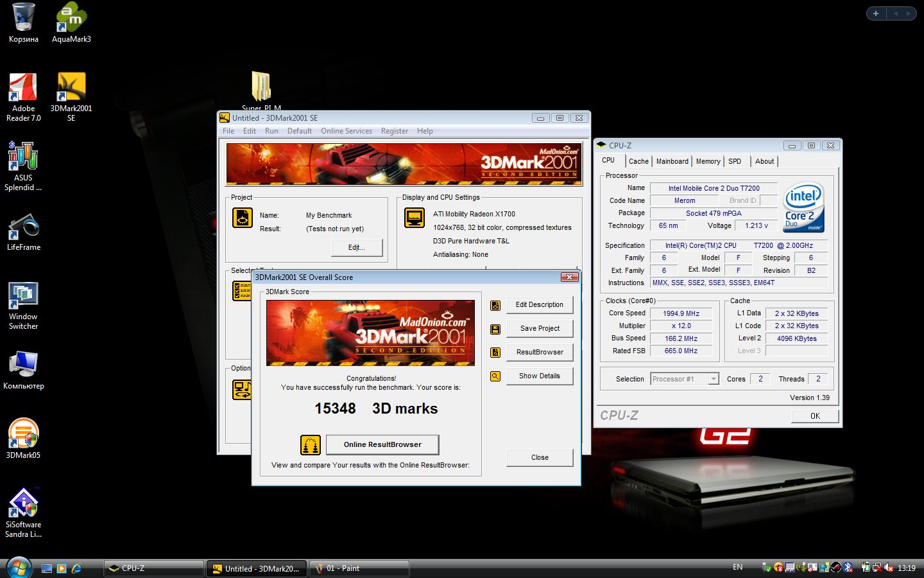The width and height of the screenshot is (924, 578).
Task: Click the Project icon in 3DMark2001 window
Action: click(x=243, y=218)
